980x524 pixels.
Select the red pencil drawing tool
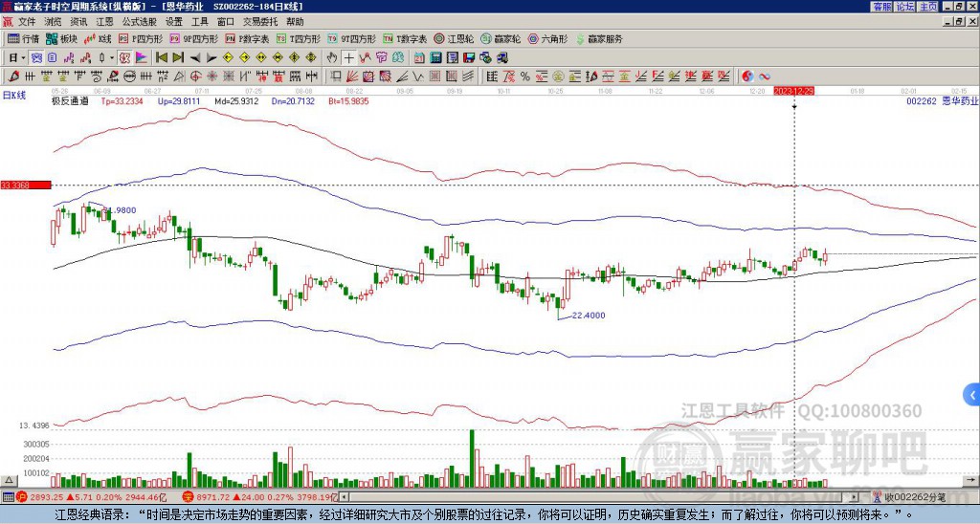(13, 76)
